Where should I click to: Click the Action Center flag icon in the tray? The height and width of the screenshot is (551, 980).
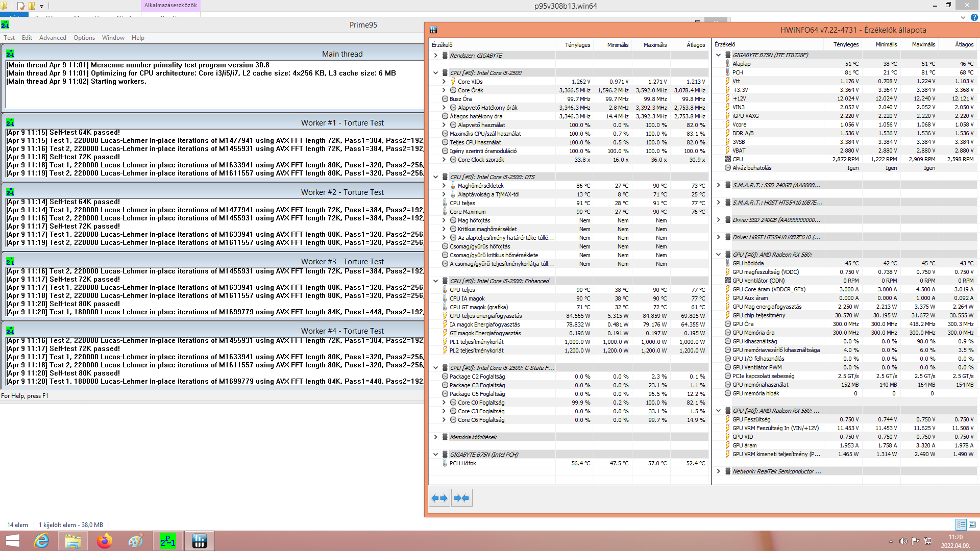(915, 541)
